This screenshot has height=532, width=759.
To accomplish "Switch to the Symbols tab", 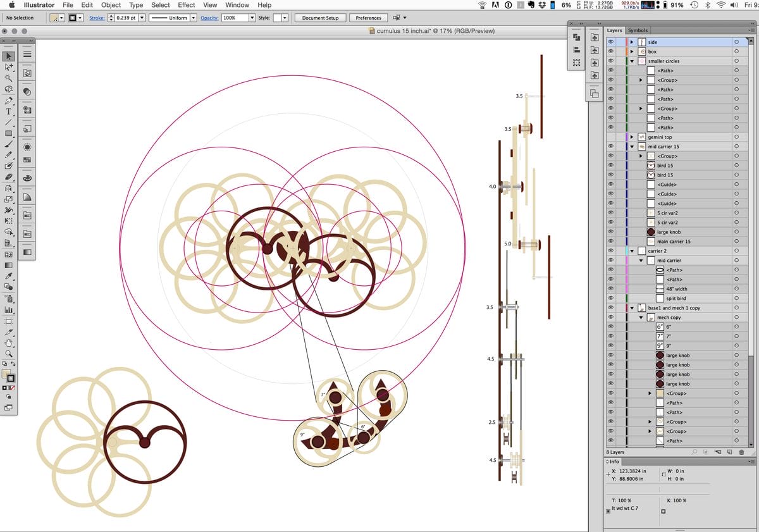I will click(638, 30).
